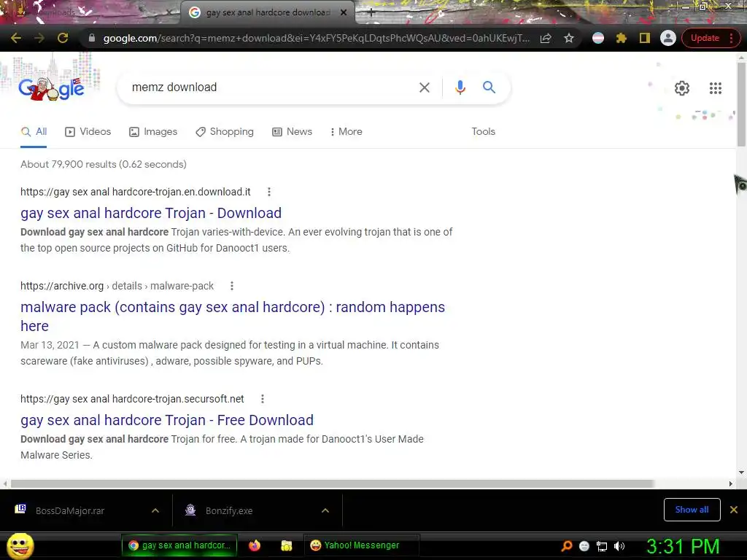Expand options chevron for BossDaMajor.rar

(155, 511)
